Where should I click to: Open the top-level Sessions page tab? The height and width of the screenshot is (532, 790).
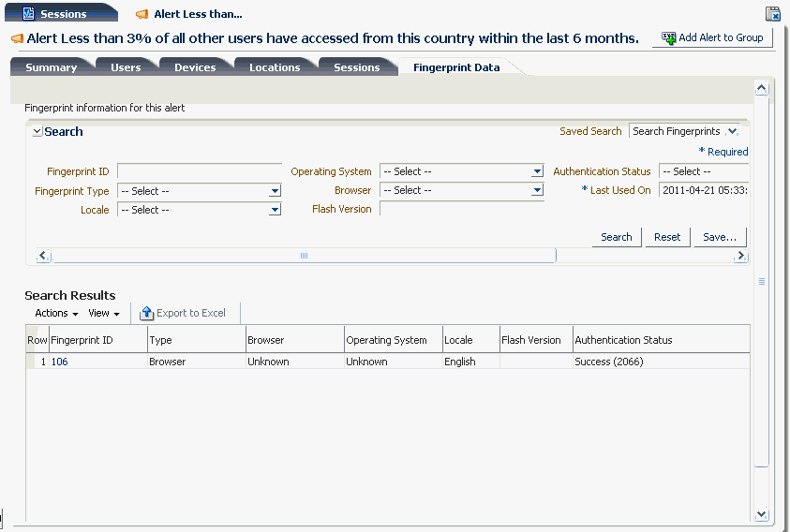62,14
